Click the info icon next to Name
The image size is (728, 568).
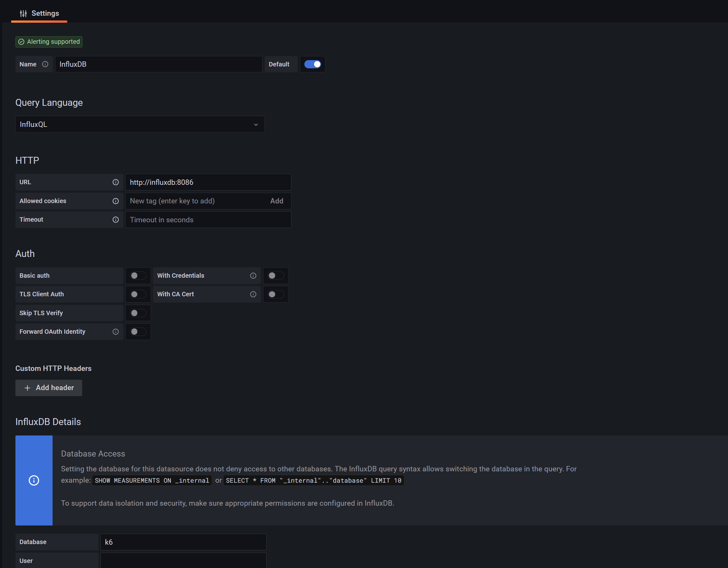tap(45, 64)
